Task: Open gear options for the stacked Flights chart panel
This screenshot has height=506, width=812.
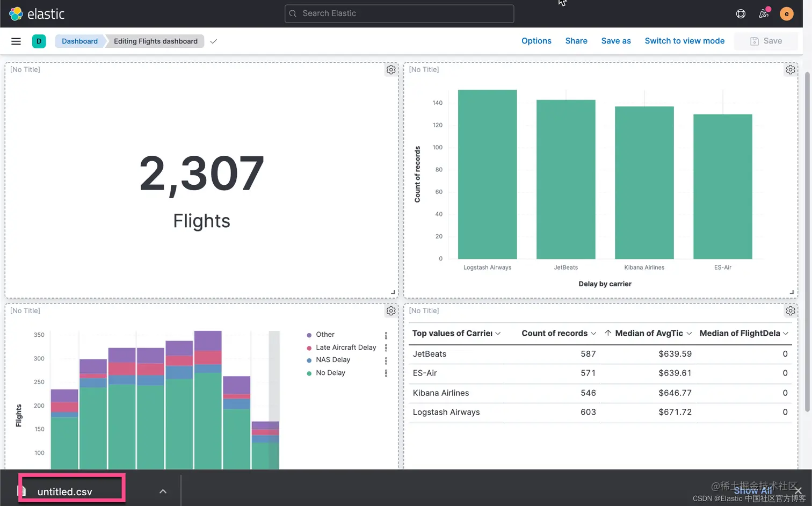Action: coord(391,311)
